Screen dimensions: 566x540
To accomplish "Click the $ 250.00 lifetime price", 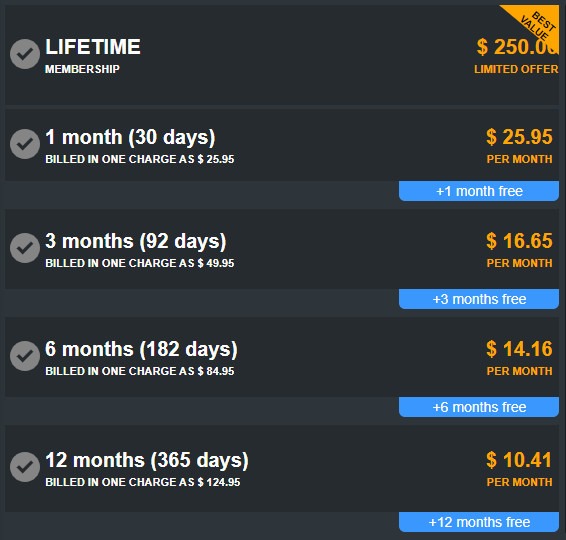I will click(518, 47).
